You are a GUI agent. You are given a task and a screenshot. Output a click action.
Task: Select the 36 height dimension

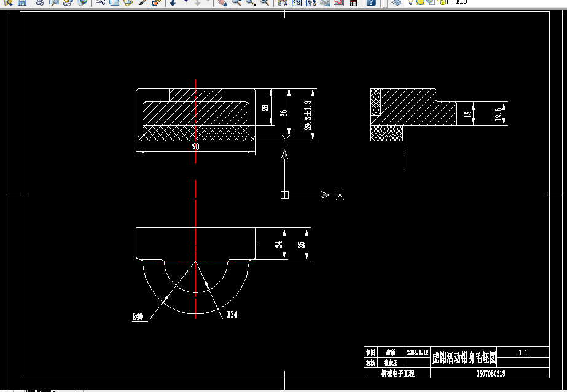click(284, 113)
